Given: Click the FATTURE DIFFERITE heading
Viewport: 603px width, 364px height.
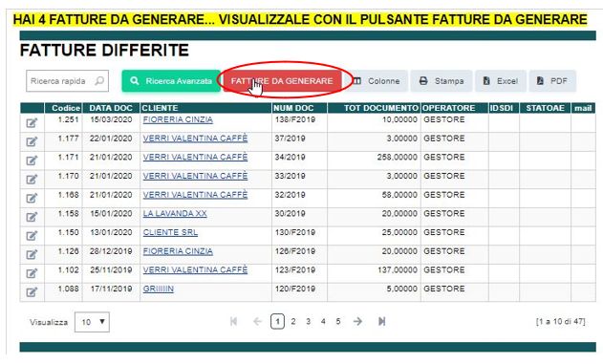Looking at the screenshot, I should (104, 51).
